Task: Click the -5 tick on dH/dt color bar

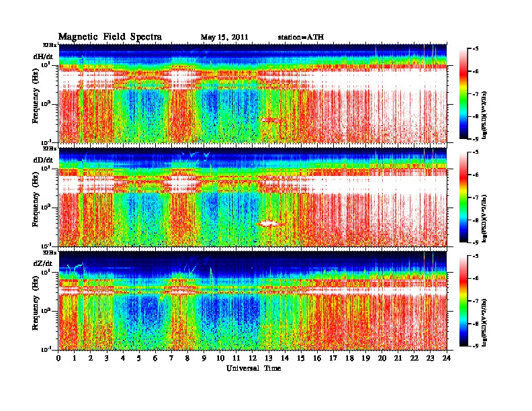Action: 476,49
